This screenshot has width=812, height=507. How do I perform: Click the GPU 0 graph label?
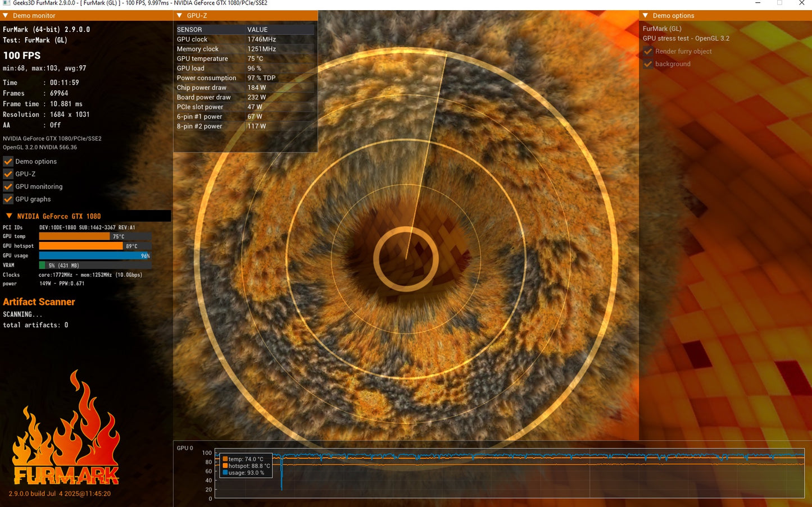pos(185,448)
